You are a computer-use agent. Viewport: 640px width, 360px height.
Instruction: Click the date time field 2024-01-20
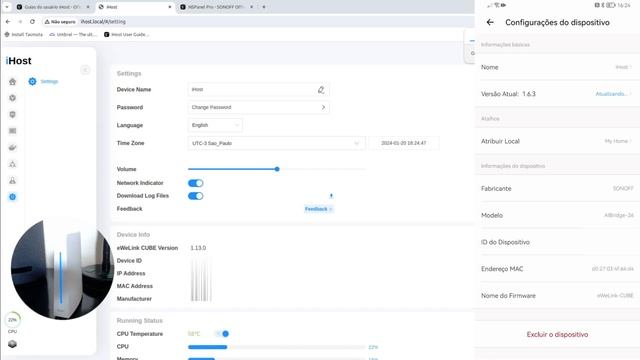(x=404, y=143)
